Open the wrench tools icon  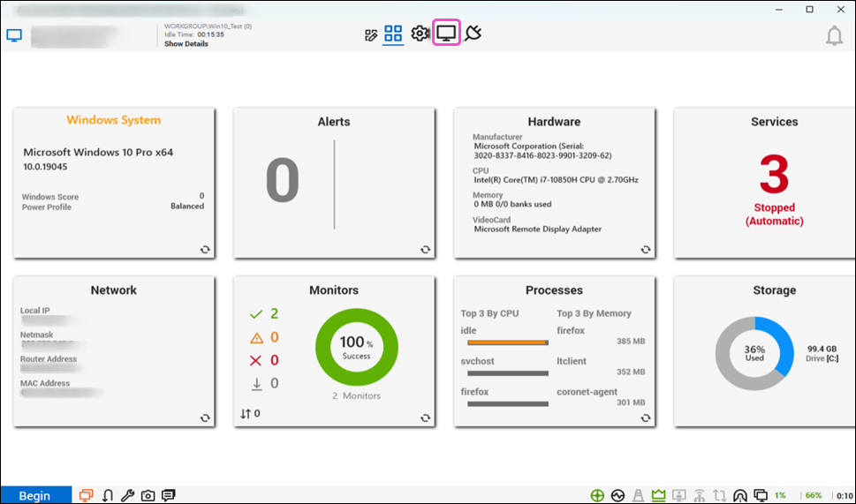point(127,495)
